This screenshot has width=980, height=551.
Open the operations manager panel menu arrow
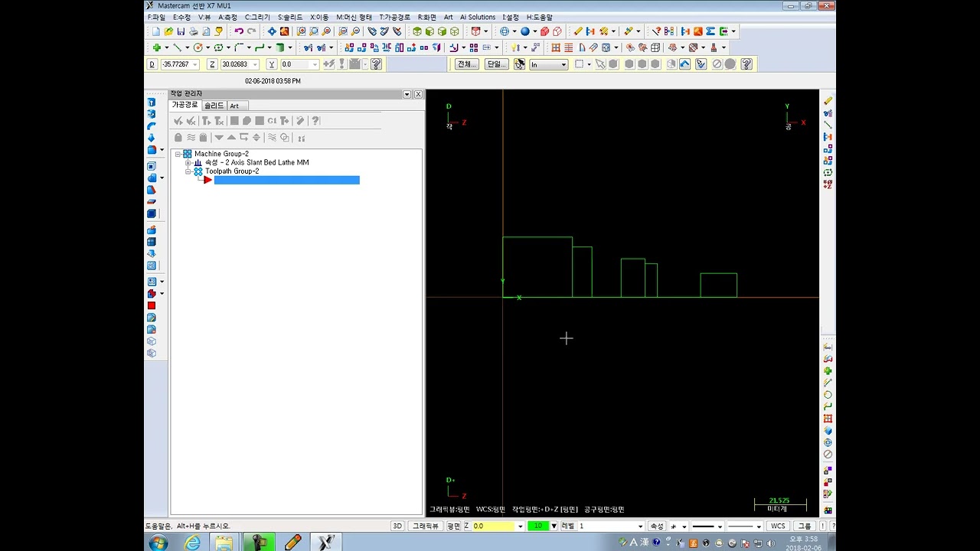(x=407, y=94)
